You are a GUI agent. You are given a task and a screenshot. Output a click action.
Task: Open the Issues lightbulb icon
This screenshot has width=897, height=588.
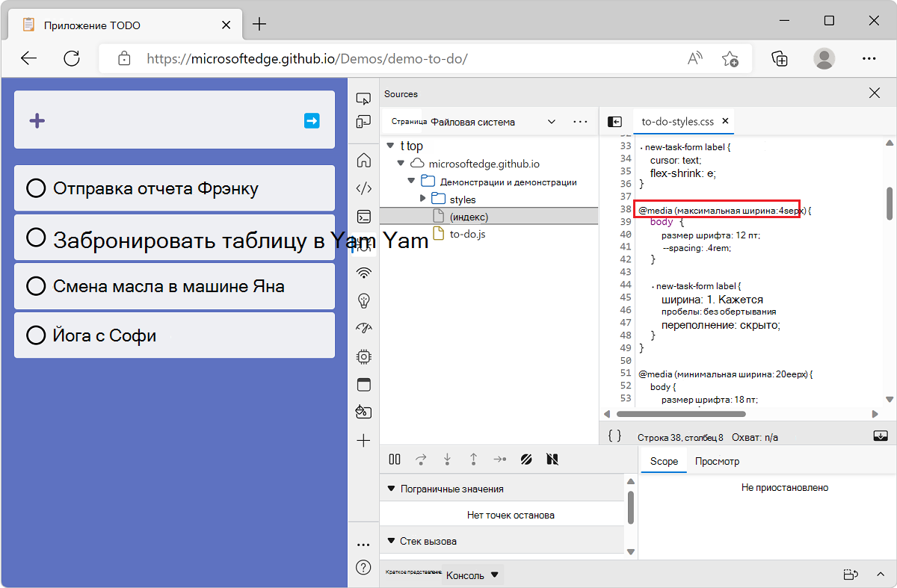point(363,301)
